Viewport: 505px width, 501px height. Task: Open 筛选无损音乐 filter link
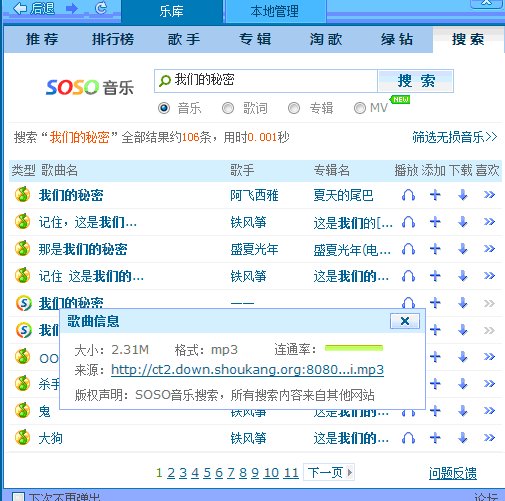click(455, 137)
